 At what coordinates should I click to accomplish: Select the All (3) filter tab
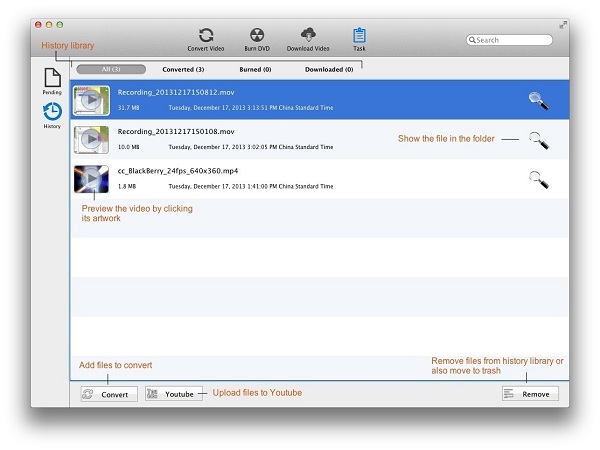pos(111,69)
